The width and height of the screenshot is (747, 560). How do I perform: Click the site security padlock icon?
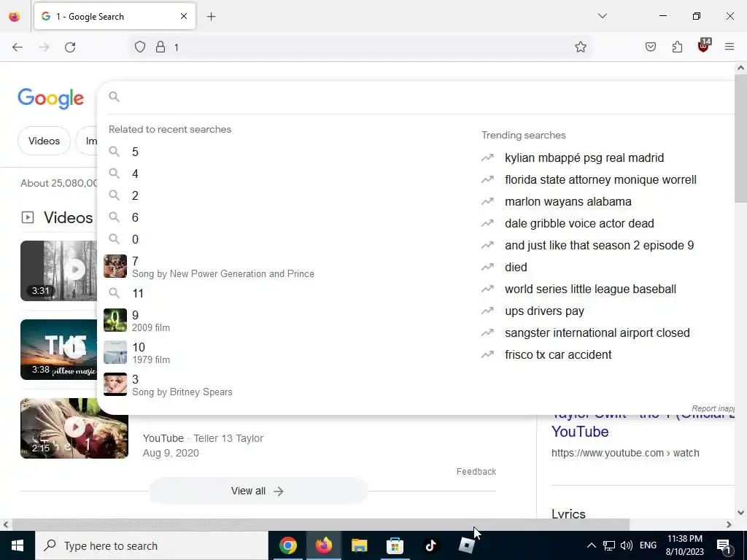pos(160,47)
